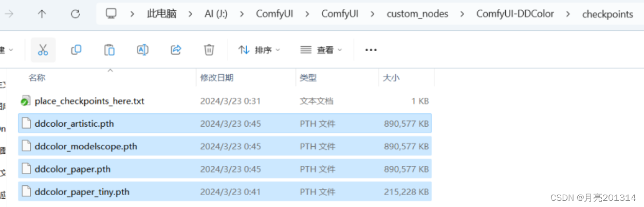The height and width of the screenshot is (207, 644).
Task: Go to first ComfyUI breadcrumb folder
Action: click(x=274, y=14)
